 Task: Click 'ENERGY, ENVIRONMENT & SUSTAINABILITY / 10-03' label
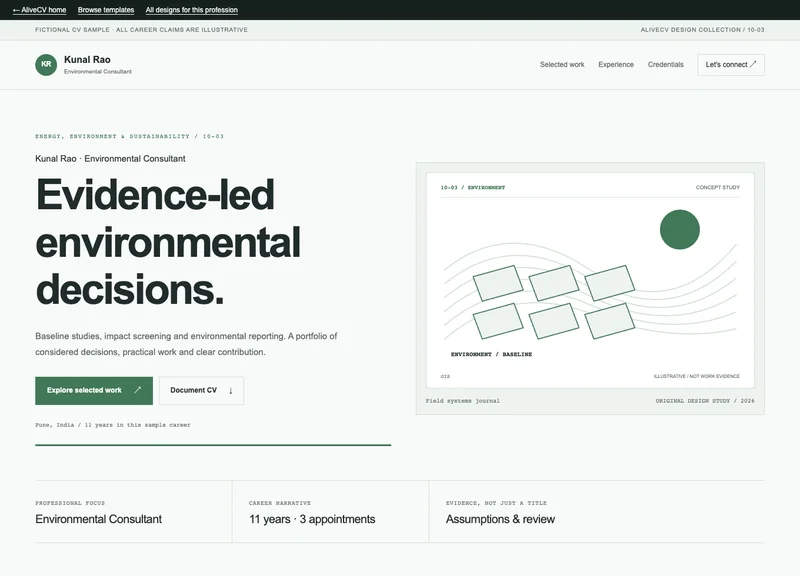pos(130,136)
